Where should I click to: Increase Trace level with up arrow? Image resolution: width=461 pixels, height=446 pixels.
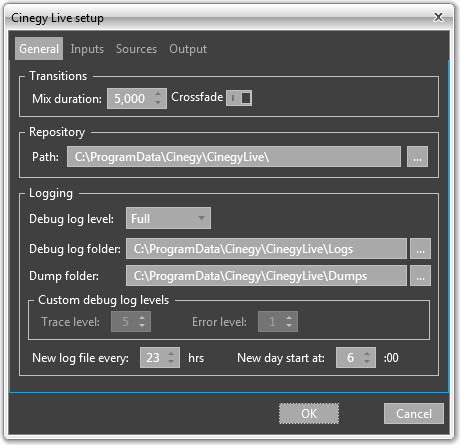pos(142,318)
